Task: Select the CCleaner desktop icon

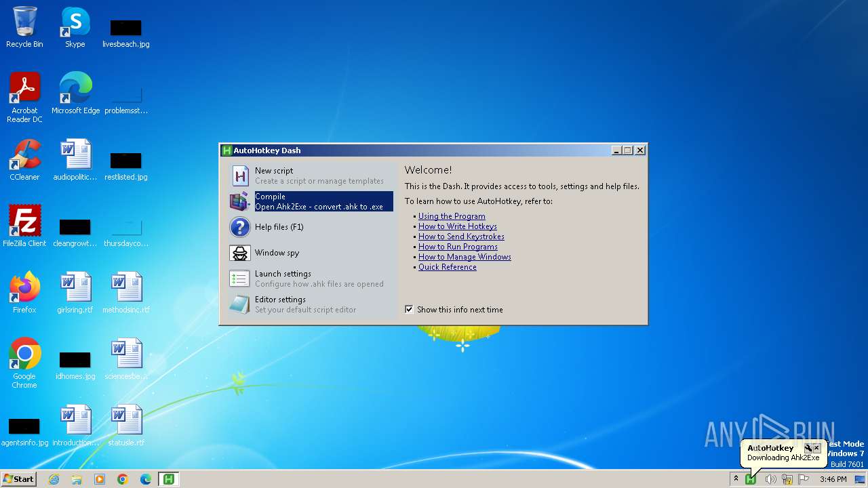Action: (x=24, y=161)
